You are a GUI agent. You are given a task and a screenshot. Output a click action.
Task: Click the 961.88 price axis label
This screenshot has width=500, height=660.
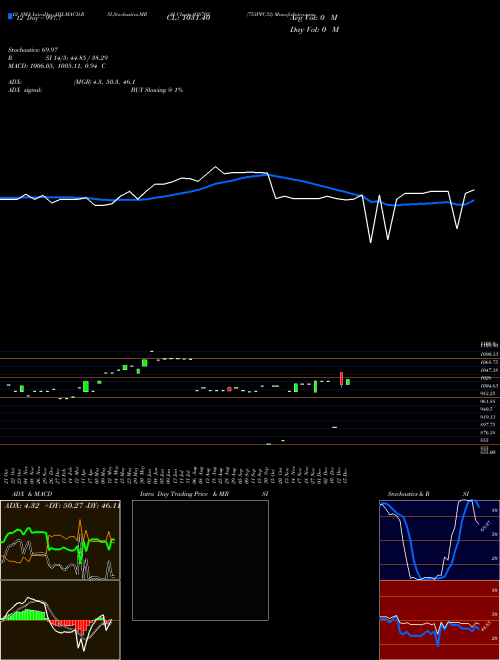(489, 401)
